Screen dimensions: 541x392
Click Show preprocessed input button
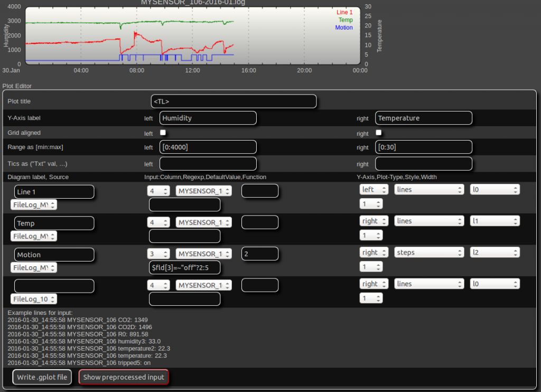[x=124, y=377]
